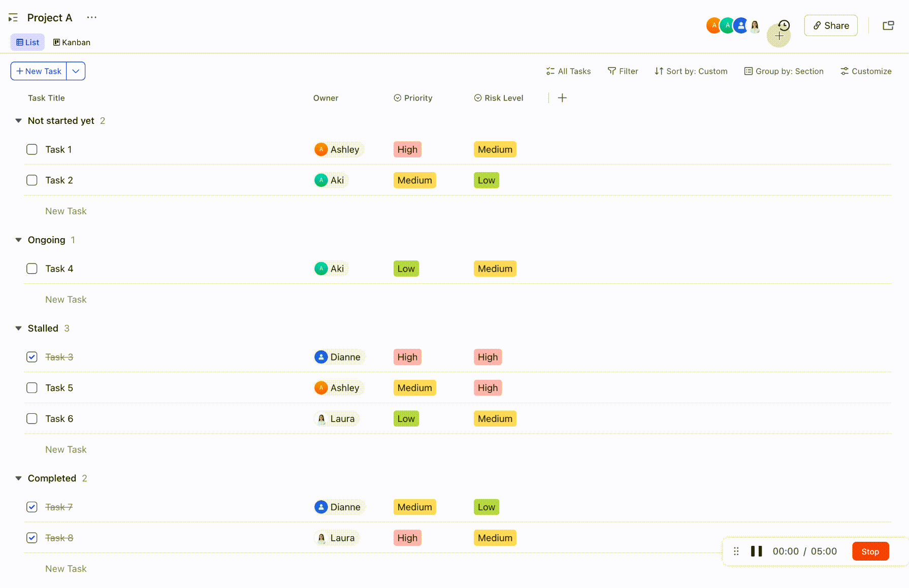Viewport: 909px width, 588px height.
Task: Collapse the Stalled section
Action: pos(18,328)
